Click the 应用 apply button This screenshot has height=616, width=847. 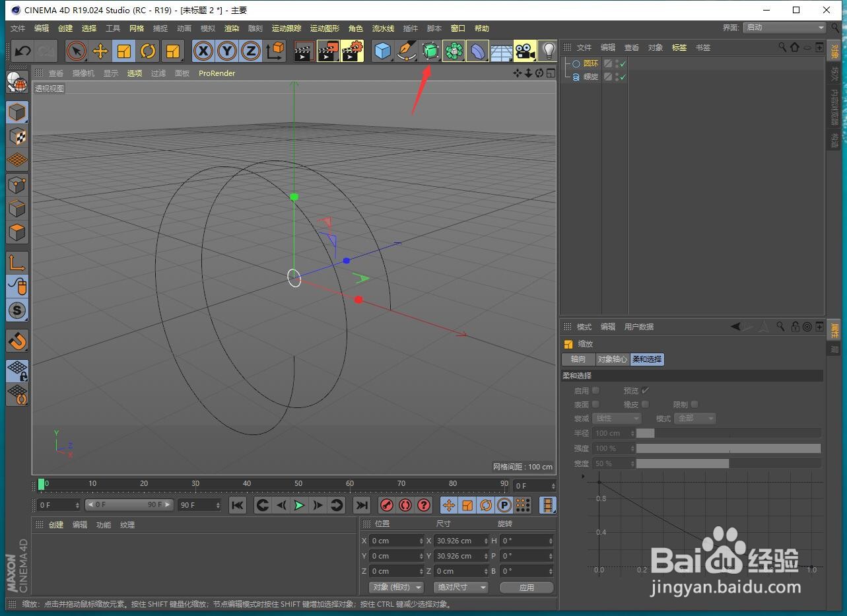[x=527, y=587]
